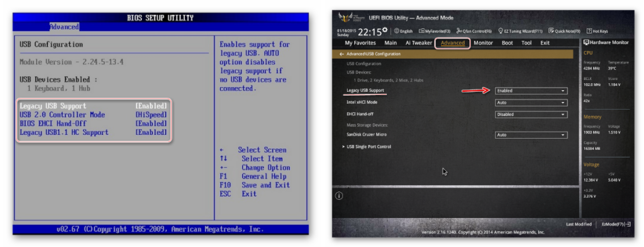Toggle BIOS EHCI Hand-Off [Enabled] value

[x=151, y=123]
